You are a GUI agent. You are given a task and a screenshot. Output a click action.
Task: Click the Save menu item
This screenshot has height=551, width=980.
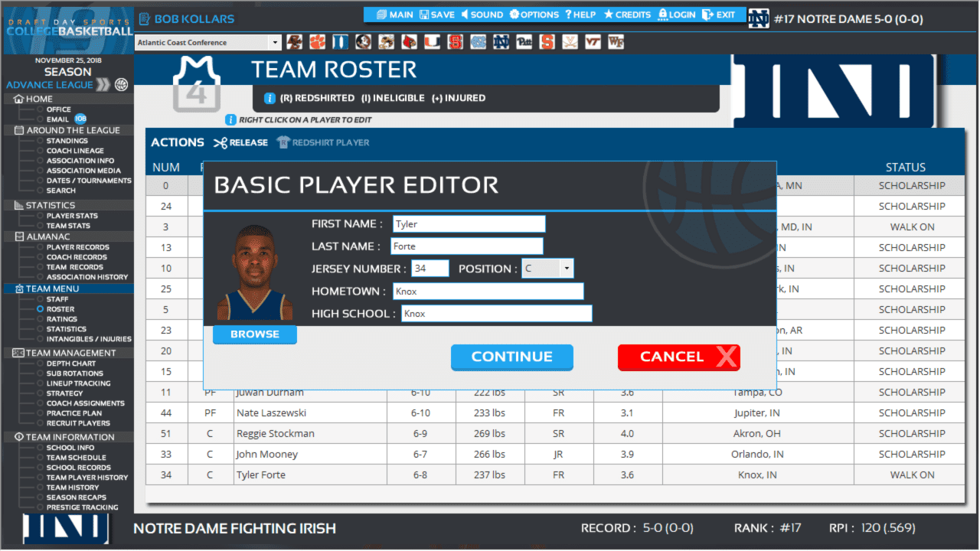point(436,15)
